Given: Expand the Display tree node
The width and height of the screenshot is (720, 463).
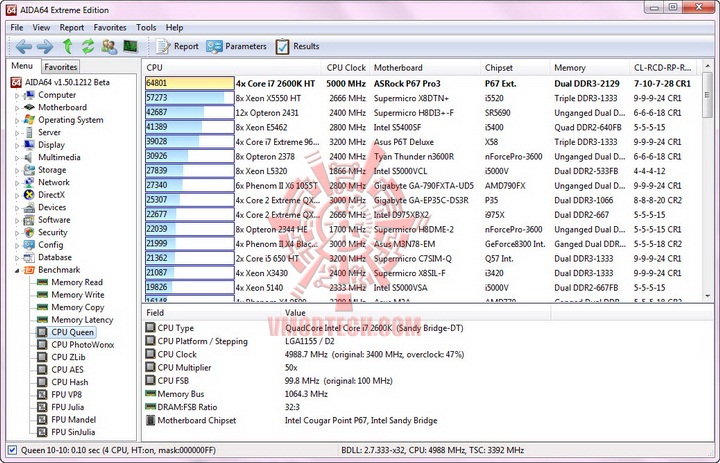Looking at the screenshot, I should 17,145.
